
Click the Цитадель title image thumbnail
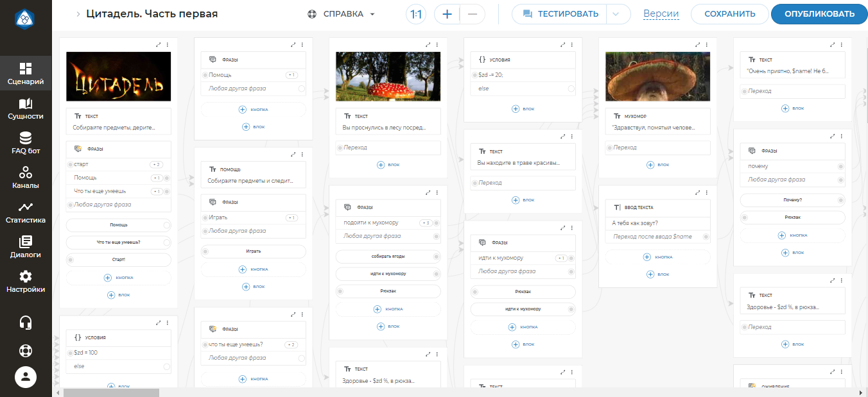pyautogui.click(x=118, y=76)
